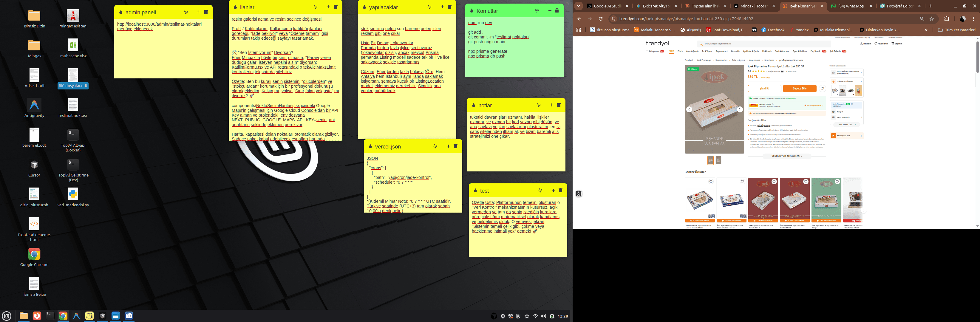Viewport: 980px width, 322px height.
Task: Open the Linux Mint start menu
Action: click(7, 315)
